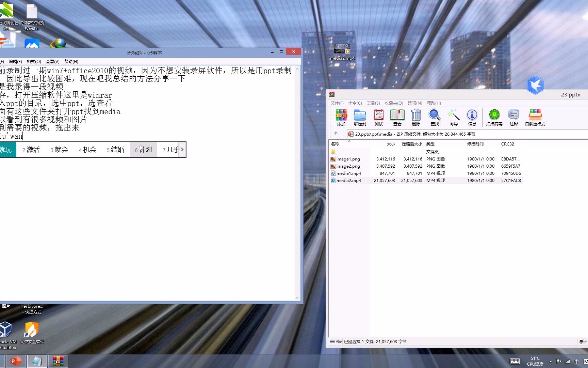
Task: Open WinRAR 工具(S) menu
Action: [x=373, y=103]
